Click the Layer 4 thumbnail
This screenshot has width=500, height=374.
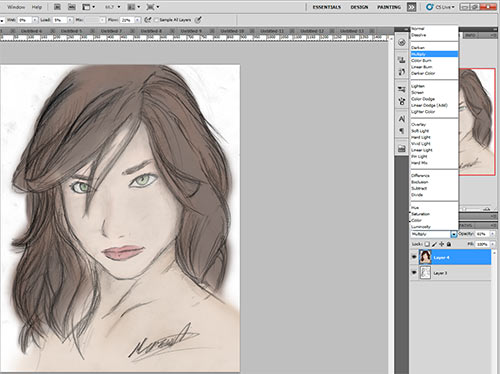tap(425, 257)
